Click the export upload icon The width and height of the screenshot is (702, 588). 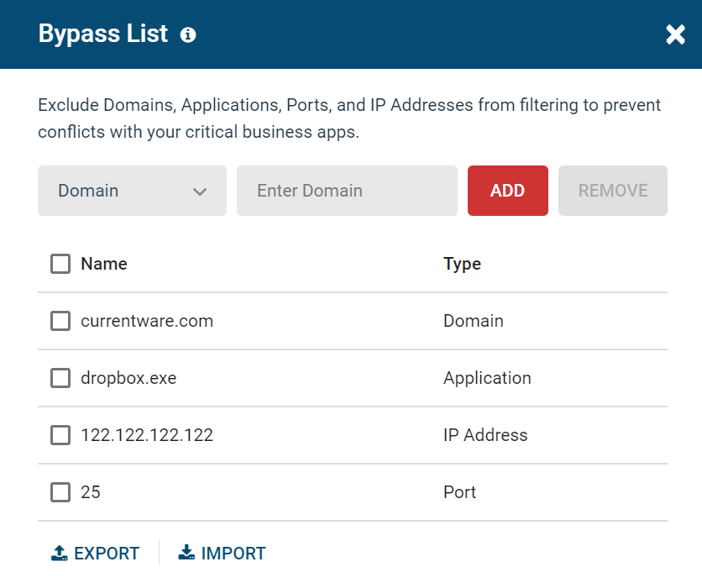tap(60, 553)
